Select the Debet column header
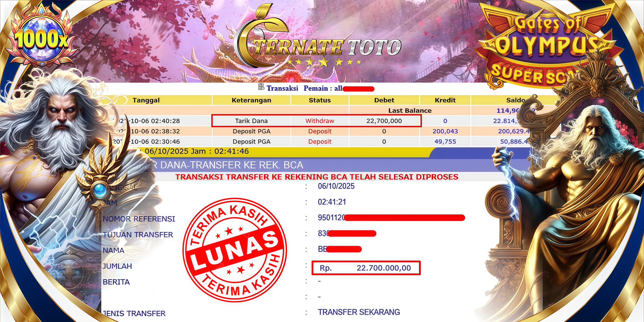644x322 pixels. tap(384, 100)
